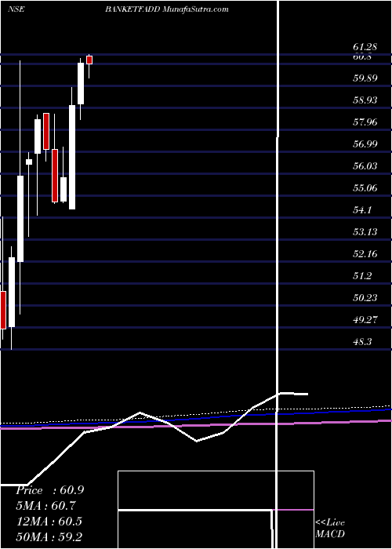Click the 54.1 price axis label

tap(362, 209)
